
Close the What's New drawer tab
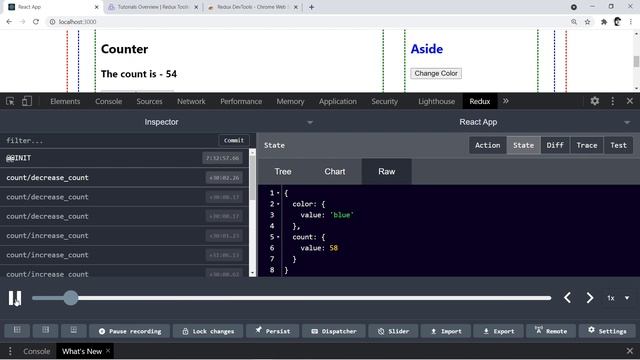(x=108, y=351)
